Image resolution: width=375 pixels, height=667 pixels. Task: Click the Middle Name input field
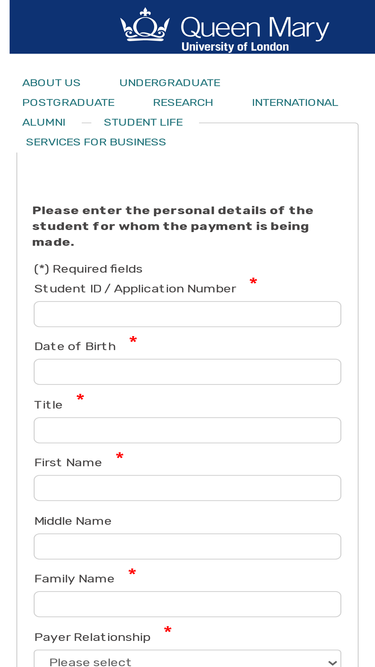pos(188,546)
